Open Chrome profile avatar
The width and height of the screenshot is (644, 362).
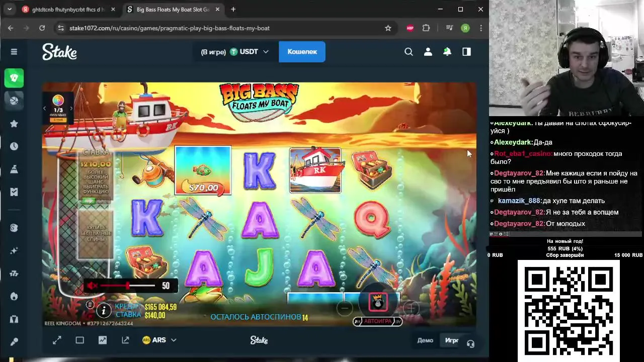pos(465,28)
